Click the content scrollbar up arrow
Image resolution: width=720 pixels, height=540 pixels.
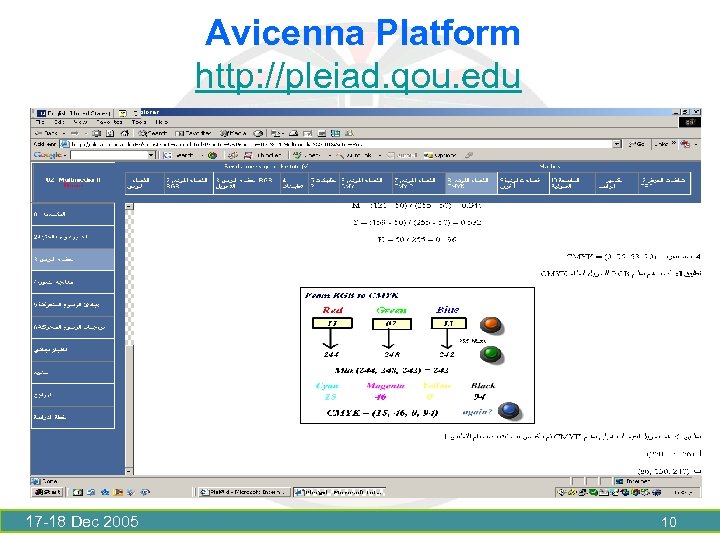click(129, 206)
